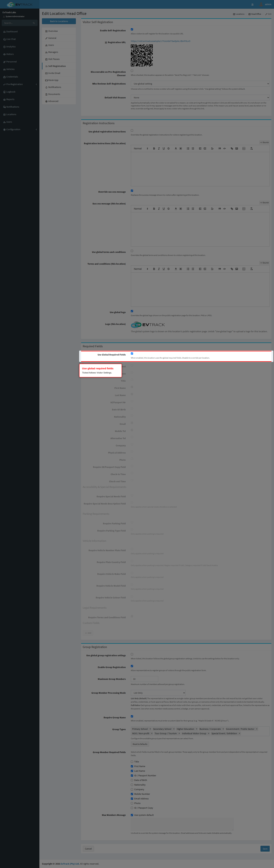Pick background color in Registration Instructions editor
Image resolution: width=274 pixels, height=868 pixels.
tap(180, 149)
